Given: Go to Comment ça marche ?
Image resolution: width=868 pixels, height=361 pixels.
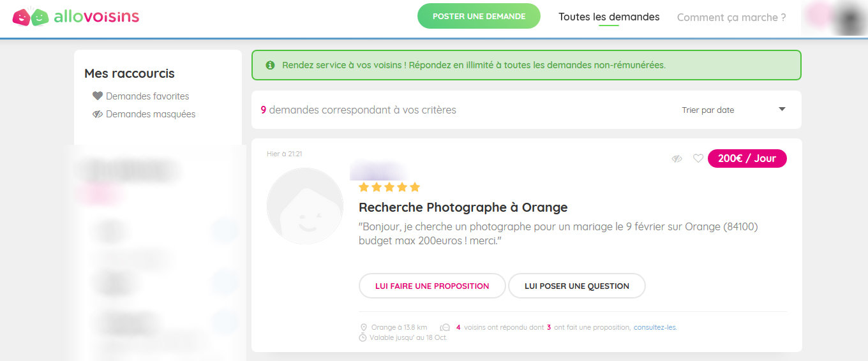Looking at the screenshot, I should 731,17.
